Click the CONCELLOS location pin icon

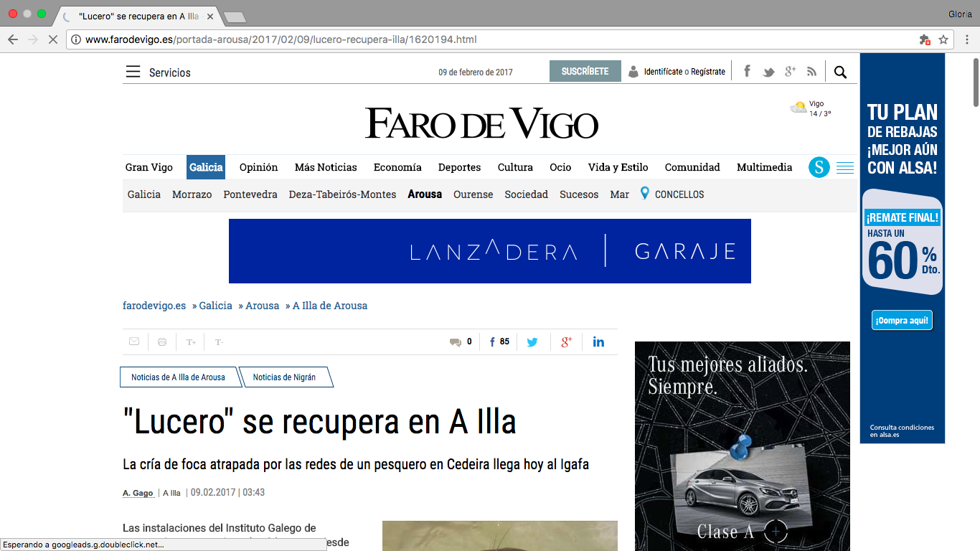point(644,194)
